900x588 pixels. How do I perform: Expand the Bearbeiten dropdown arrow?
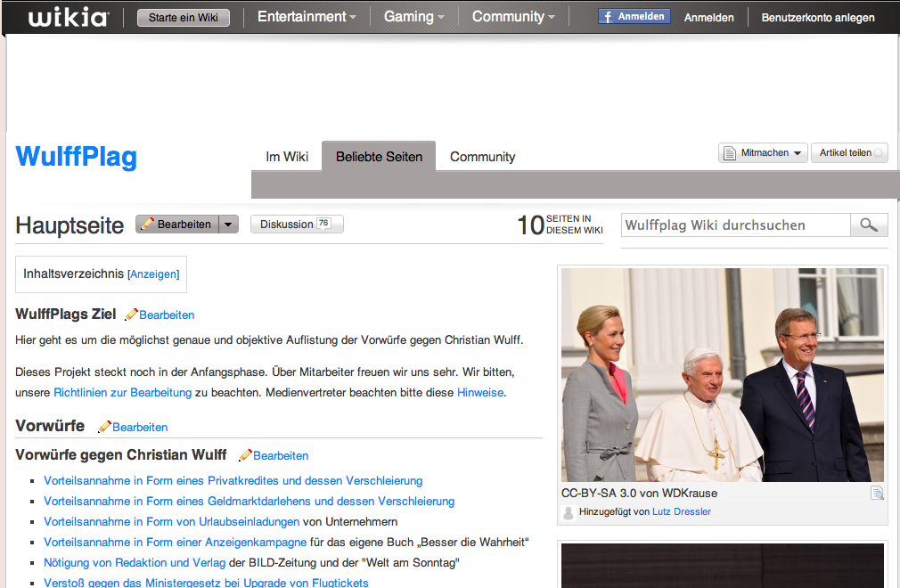click(x=229, y=225)
